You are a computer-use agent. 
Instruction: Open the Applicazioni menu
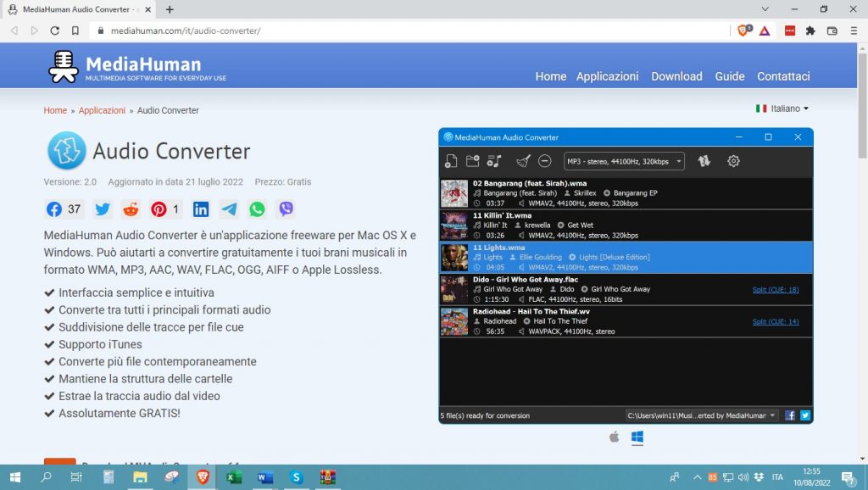pyautogui.click(x=608, y=76)
